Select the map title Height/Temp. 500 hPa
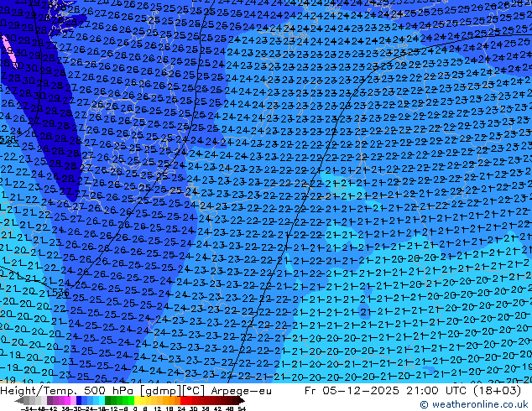 click(68, 391)
